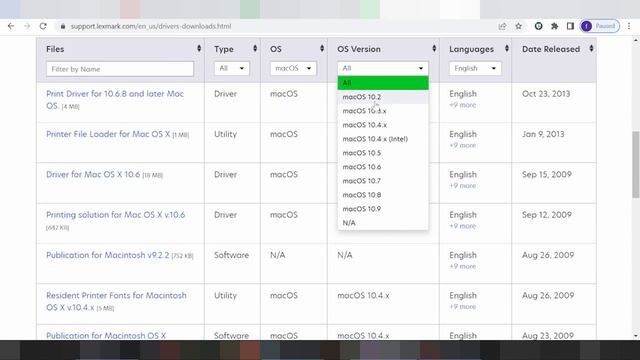Click the date Jan 9, 2013
640x360 pixels.
click(x=543, y=134)
